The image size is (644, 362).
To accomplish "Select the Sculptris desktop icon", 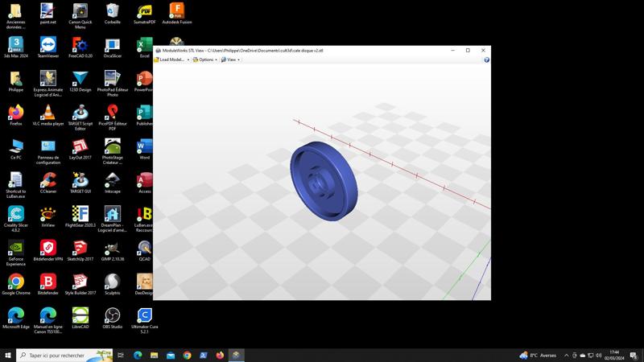I will pos(112,285).
